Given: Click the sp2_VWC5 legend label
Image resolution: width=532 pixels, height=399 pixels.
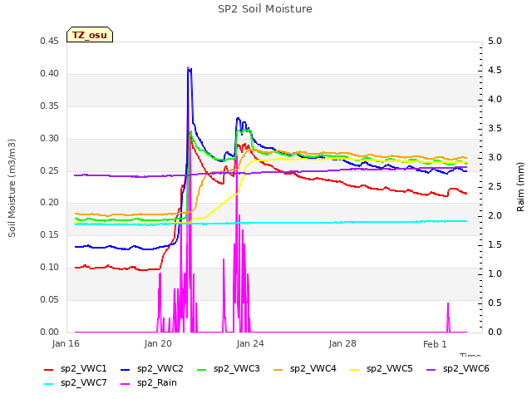Looking at the screenshot, I should 390,368.
